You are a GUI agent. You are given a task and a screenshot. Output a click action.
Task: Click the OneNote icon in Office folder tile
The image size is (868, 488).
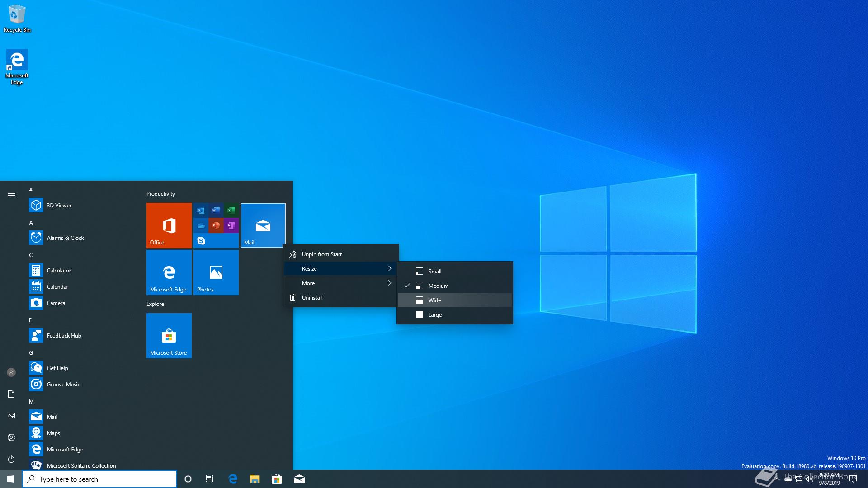pyautogui.click(x=231, y=225)
